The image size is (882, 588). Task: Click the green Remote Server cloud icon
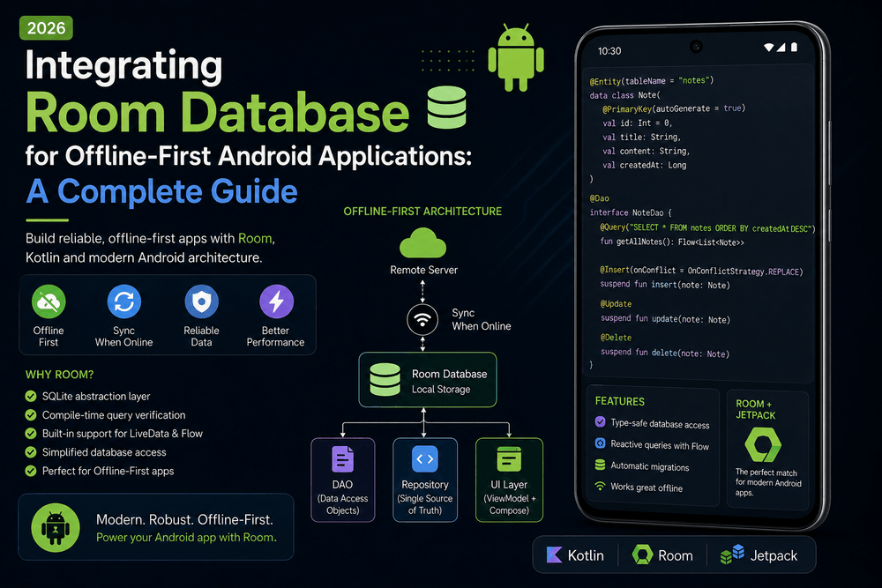(x=423, y=242)
